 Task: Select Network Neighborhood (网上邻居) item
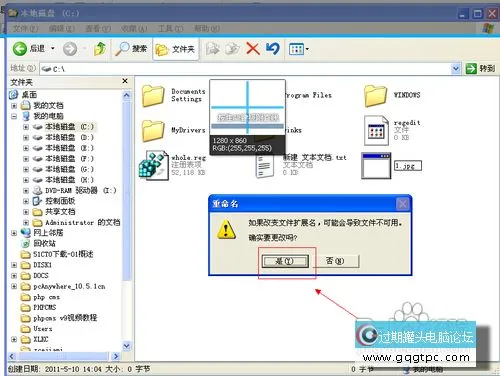coord(48,233)
